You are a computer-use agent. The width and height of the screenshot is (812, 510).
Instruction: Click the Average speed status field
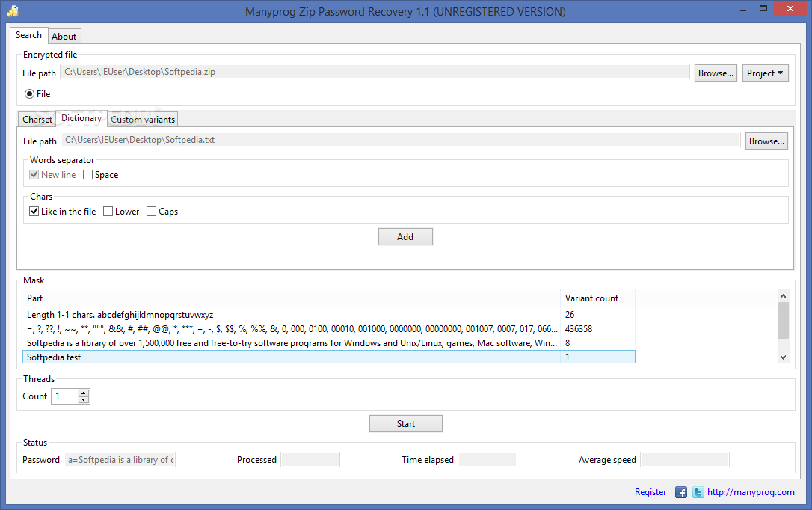click(x=685, y=460)
